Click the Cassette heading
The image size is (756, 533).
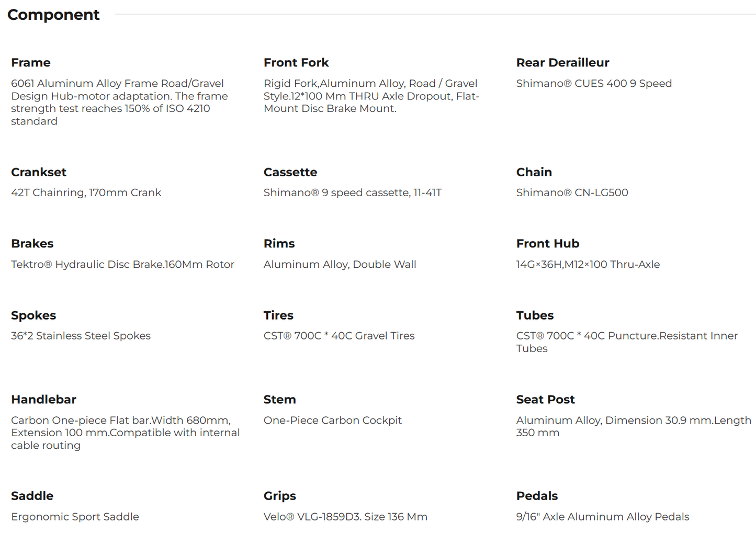tap(290, 172)
